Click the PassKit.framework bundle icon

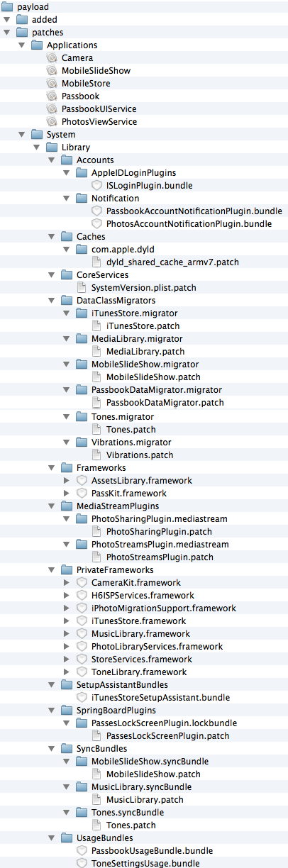coord(82,494)
